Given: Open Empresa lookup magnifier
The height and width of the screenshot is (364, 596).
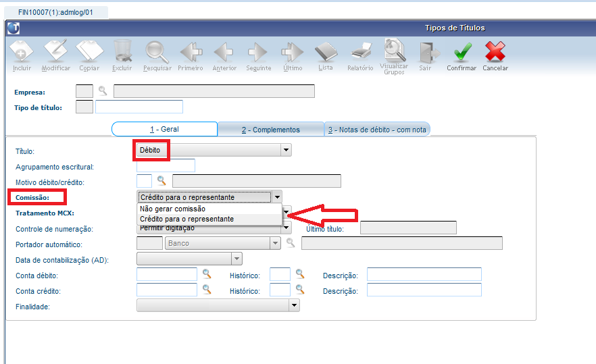Looking at the screenshot, I should pyautogui.click(x=103, y=90).
